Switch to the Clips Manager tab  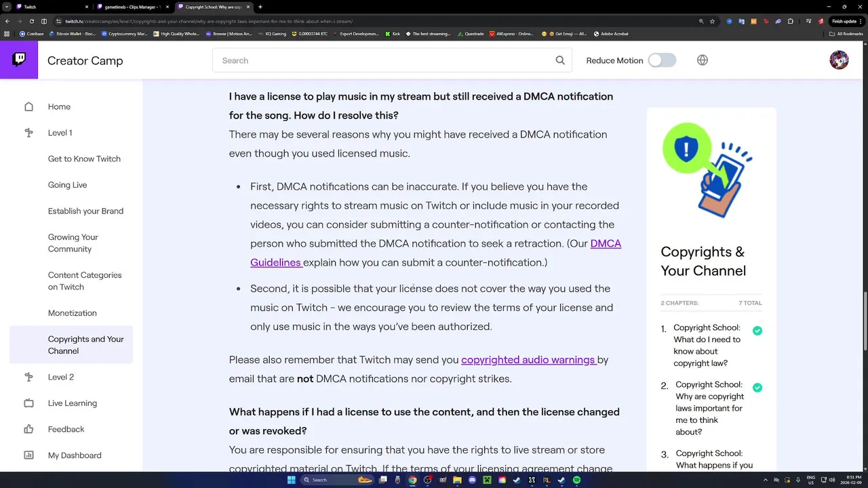[132, 7]
